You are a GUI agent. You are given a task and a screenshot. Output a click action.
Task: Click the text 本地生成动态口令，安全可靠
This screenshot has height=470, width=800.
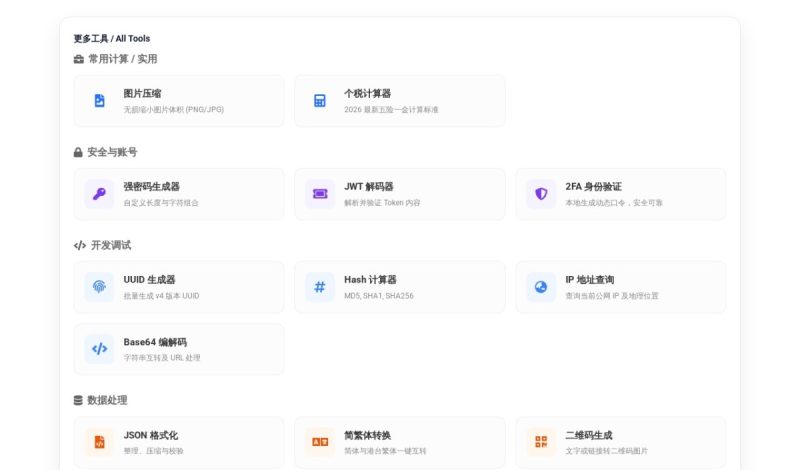pos(614,203)
